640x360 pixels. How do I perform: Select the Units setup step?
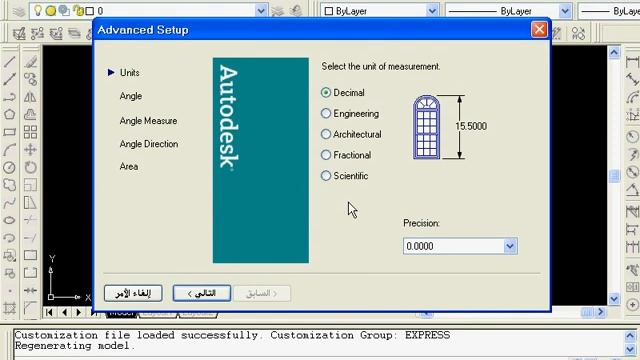coord(129,73)
